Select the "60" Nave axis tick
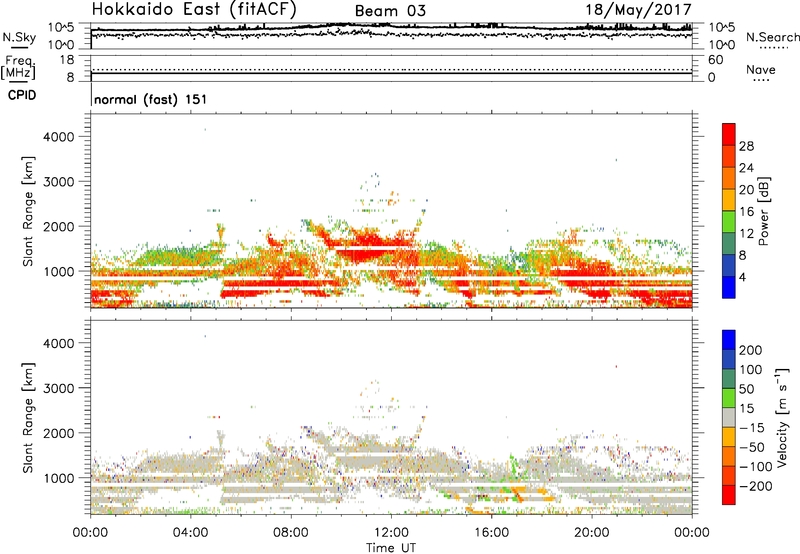This screenshot has width=800, height=554. click(715, 60)
